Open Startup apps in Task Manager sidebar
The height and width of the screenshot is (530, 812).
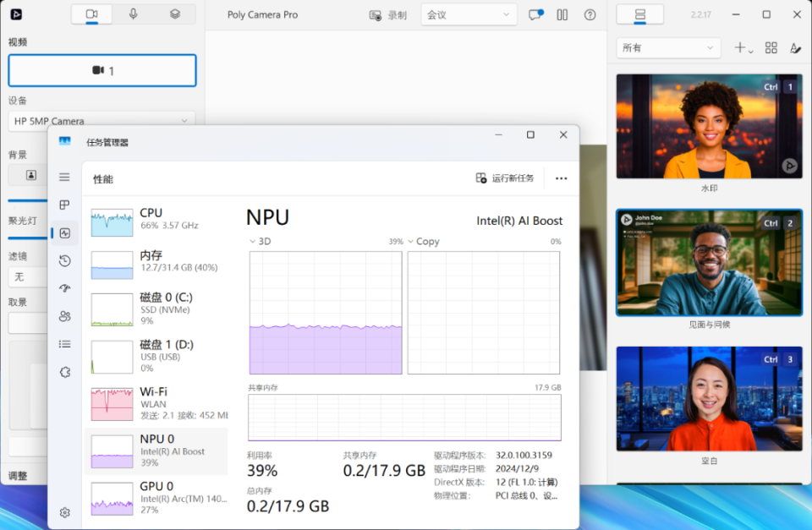tap(64, 288)
